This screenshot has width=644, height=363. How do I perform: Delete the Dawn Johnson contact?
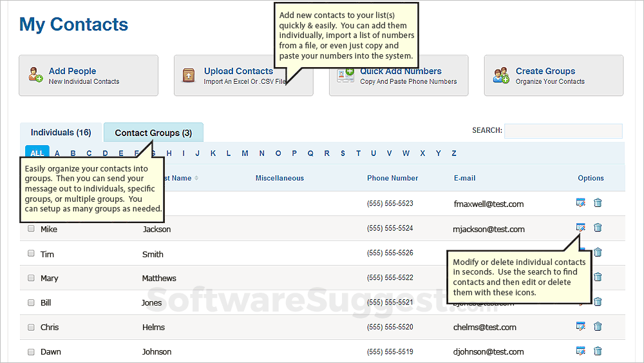pyautogui.click(x=598, y=351)
